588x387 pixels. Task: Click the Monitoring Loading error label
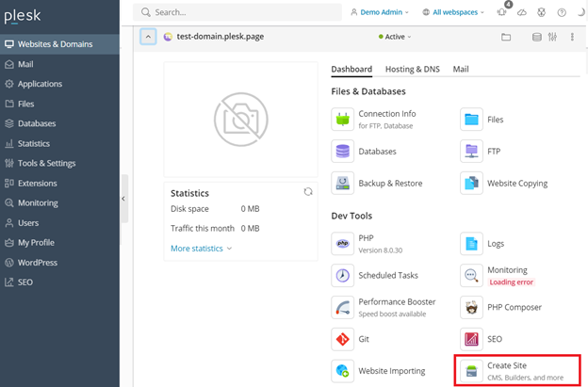511,282
